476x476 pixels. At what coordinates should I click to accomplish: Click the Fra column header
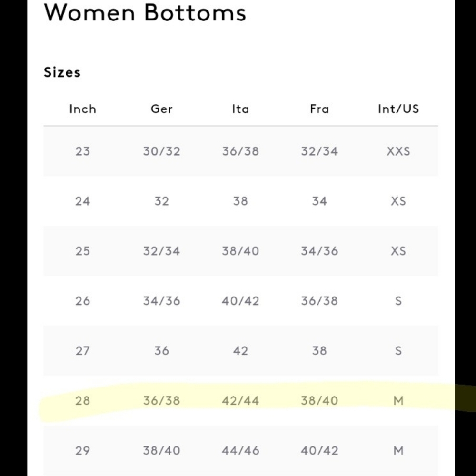(319, 109)
